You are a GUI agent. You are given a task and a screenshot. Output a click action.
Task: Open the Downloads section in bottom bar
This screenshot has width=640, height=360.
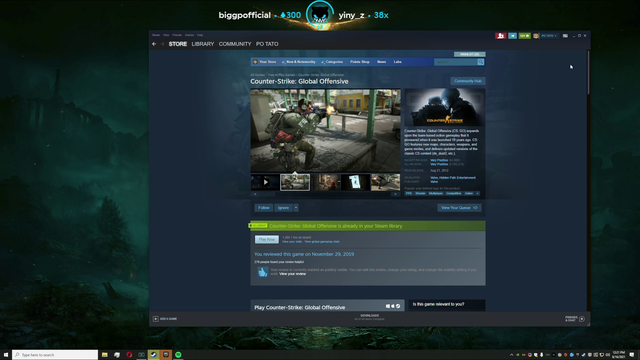(x=369, y=317)
